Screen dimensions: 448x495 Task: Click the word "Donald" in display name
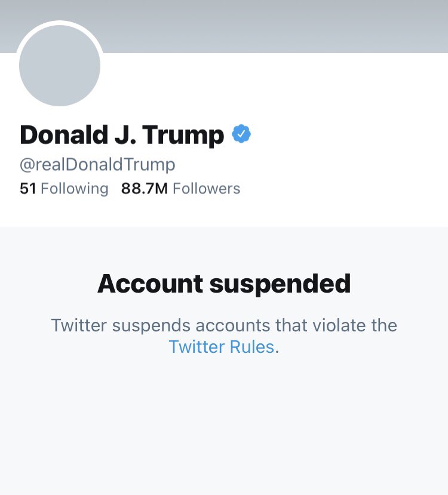coord(64,134)
